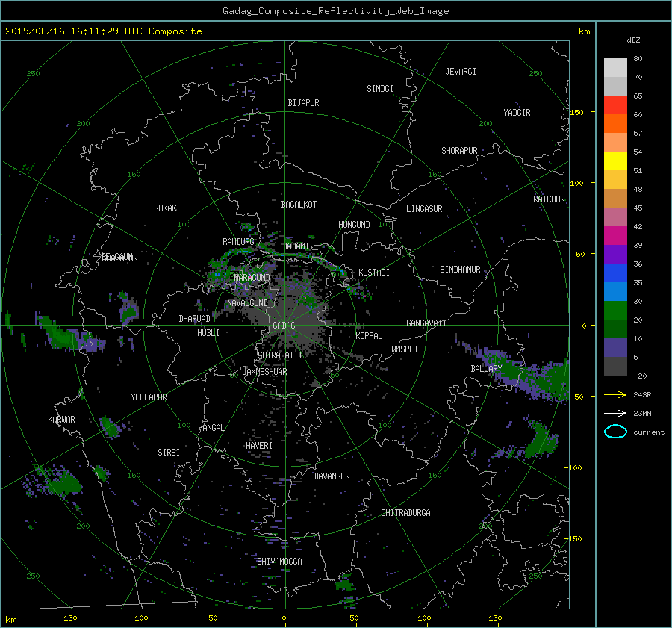The width and height of the screenshot is (672, 628).
Task: Select the dark gray -20 to 5 dBZ swatch
Action: click(x=615, y=367)
